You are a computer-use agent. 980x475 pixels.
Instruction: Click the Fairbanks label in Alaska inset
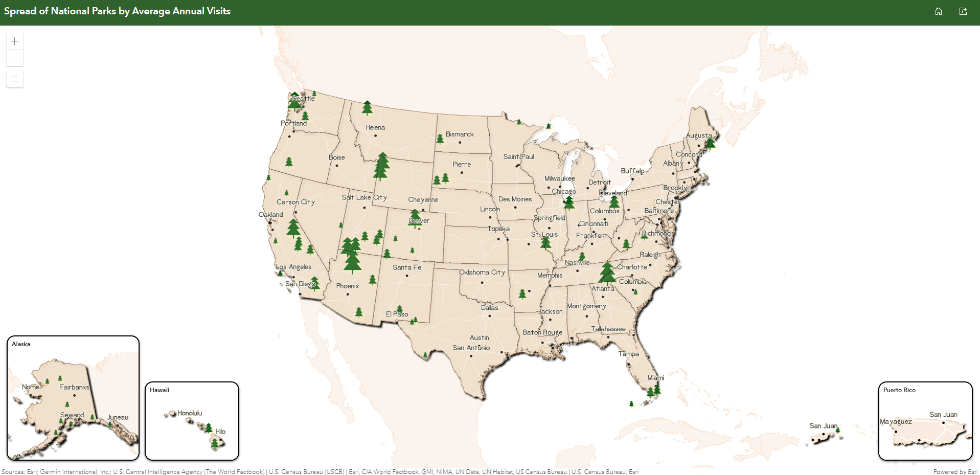[74, 387]
